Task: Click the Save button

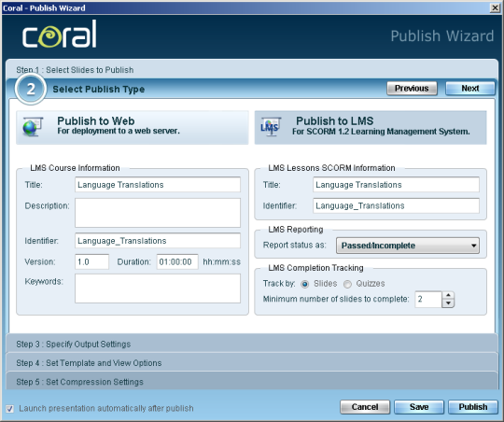Action: tap(419, 407)
